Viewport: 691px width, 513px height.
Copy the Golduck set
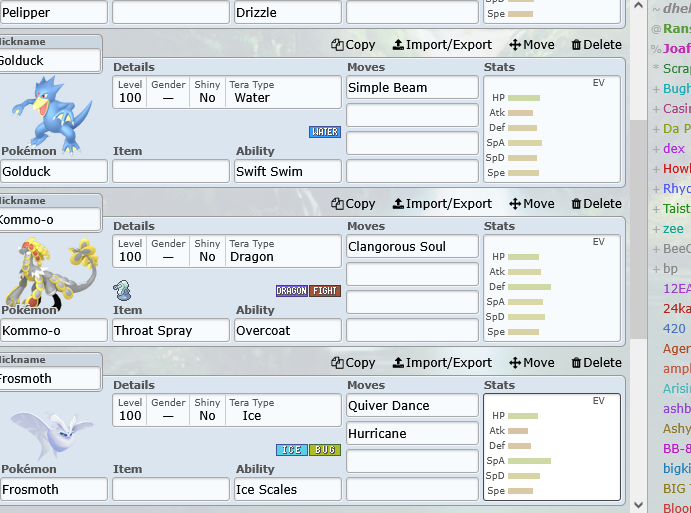(x=354, y=44)
